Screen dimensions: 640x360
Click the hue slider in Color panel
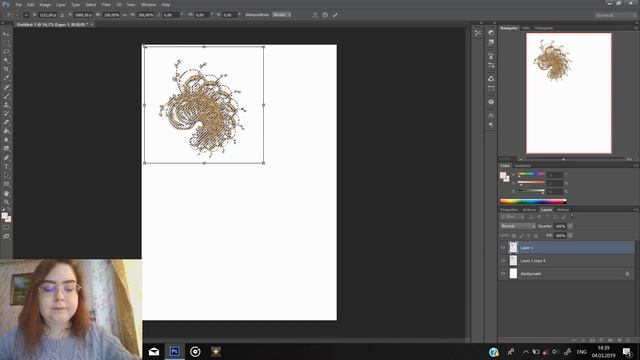coord(531,174)
